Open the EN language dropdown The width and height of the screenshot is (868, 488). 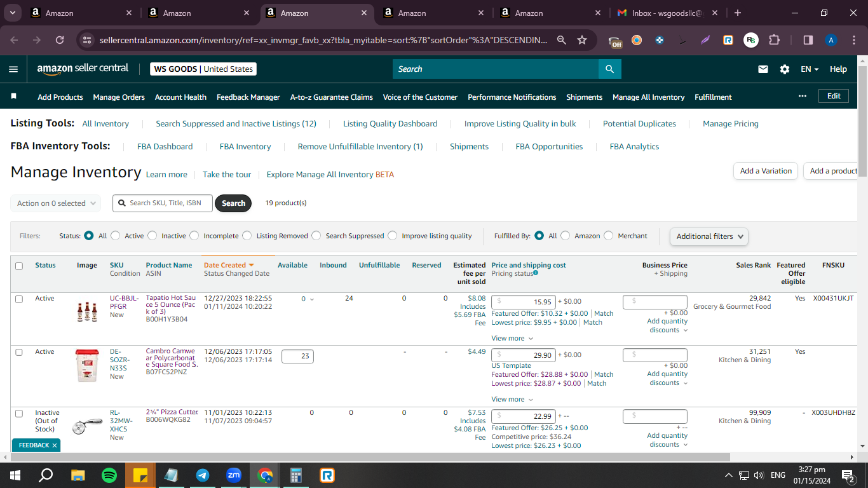coord(810,69)
